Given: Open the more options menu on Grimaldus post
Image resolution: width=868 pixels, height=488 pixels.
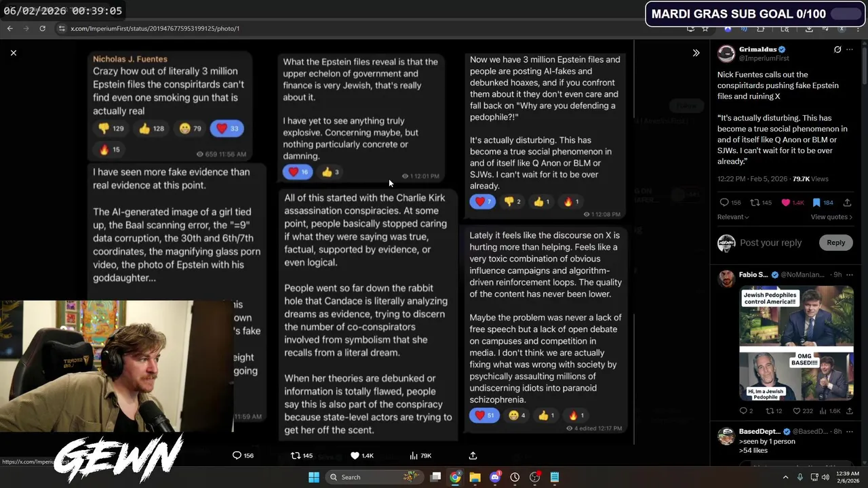Looking at the screenshot, I should click(x=850, y=49).
